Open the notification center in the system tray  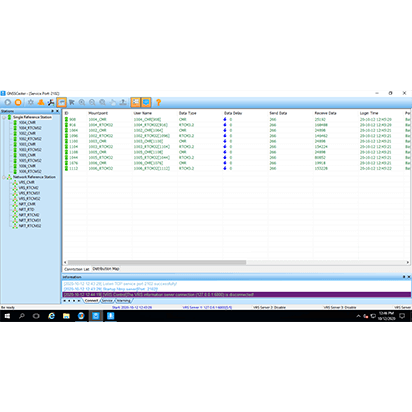[402, 316]
